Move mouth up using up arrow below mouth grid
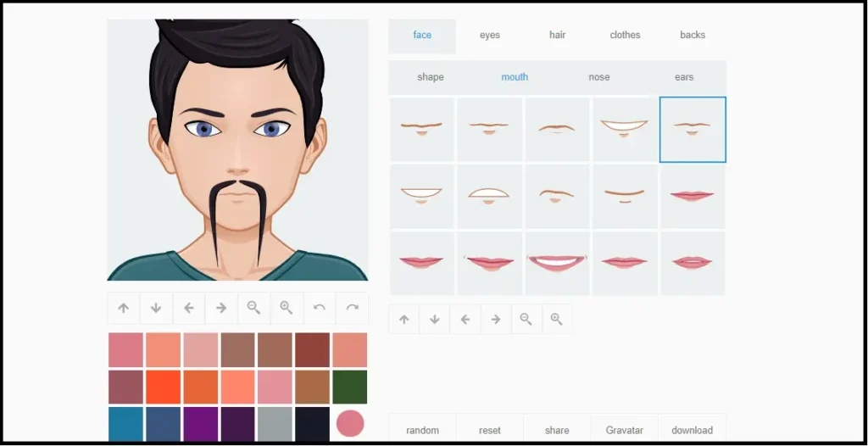Viewport: 868px width, 446px height. 404,319
